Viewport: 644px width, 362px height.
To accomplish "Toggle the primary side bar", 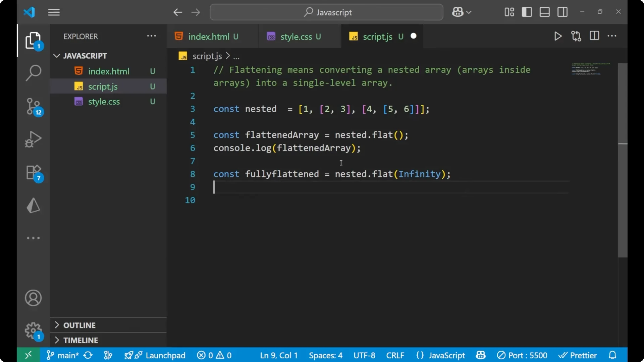I will 527,12.
